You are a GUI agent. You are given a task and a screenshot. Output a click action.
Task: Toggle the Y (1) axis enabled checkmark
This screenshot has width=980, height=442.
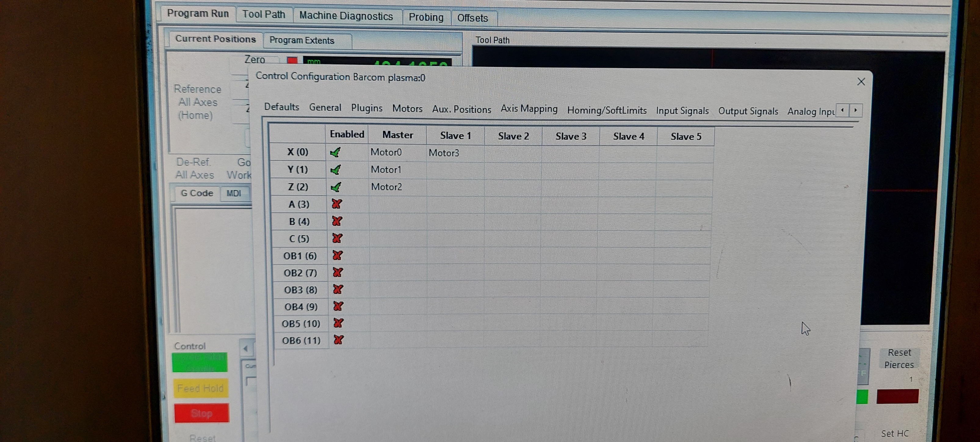click(x=335, y=170)
